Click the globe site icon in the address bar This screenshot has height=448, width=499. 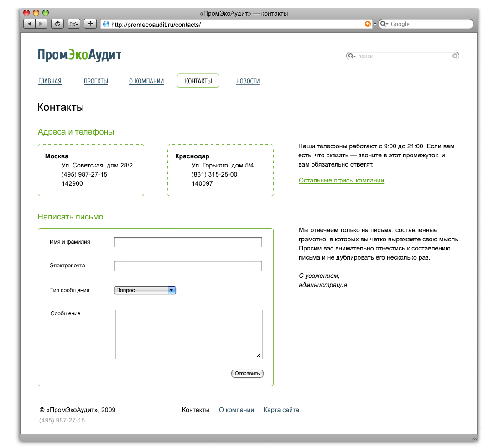(106, 25)
